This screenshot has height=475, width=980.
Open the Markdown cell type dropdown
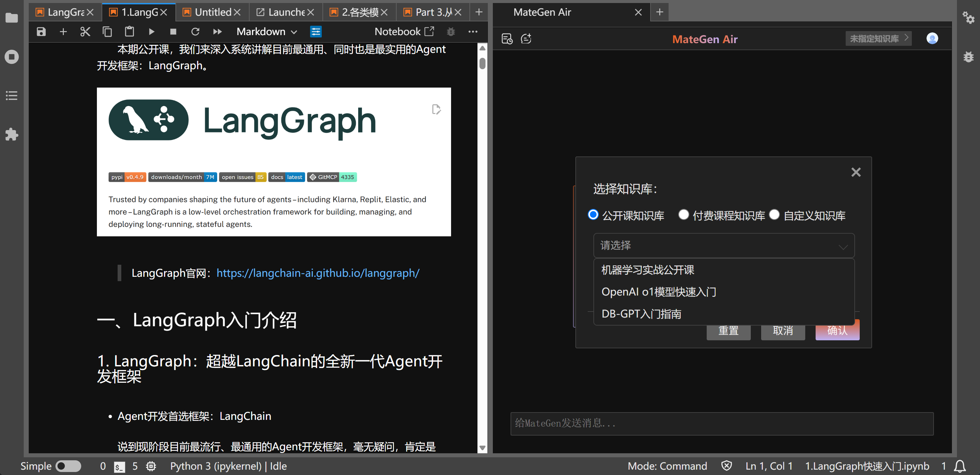267,32
